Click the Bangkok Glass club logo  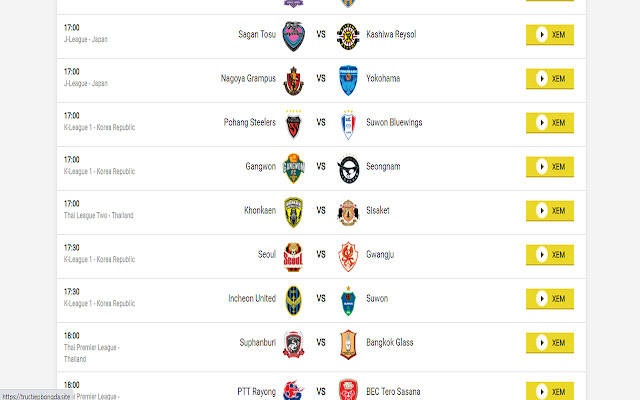(348, 344)
